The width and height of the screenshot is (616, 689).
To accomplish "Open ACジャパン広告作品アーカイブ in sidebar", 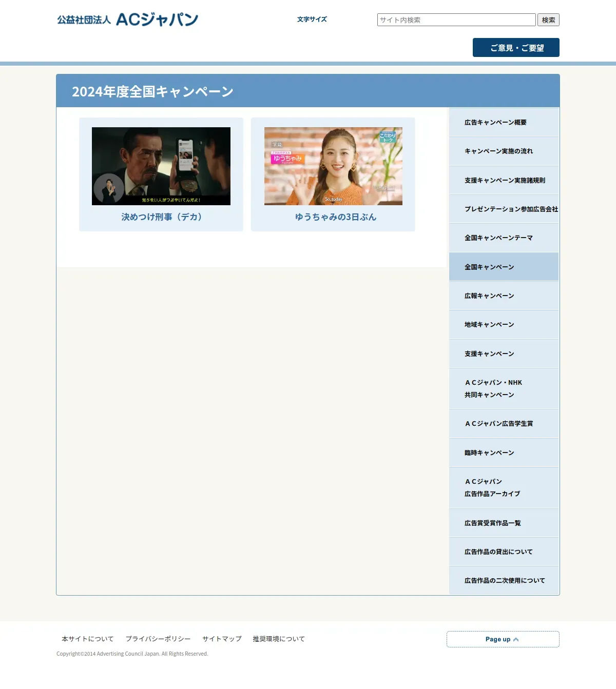I will (504, 487).
